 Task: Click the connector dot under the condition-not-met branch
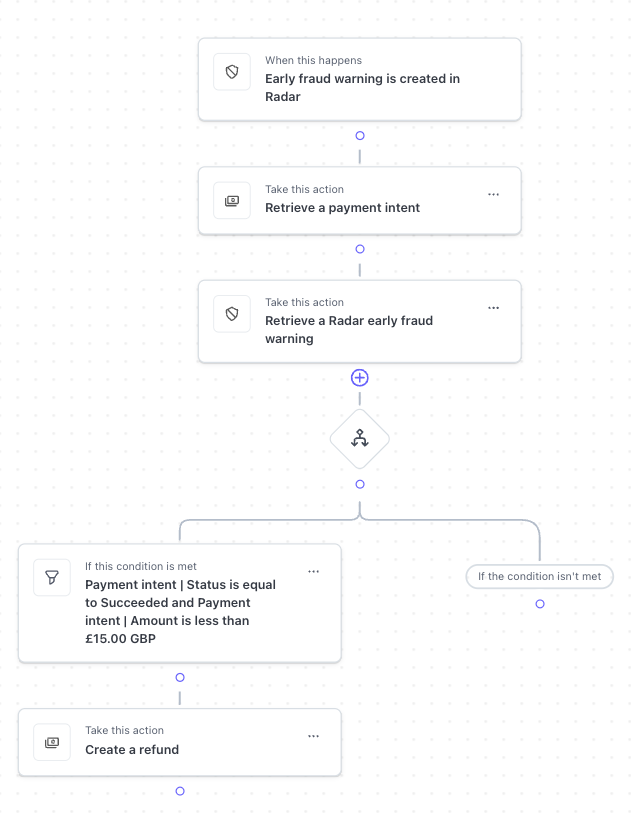(x=540, y=604)
